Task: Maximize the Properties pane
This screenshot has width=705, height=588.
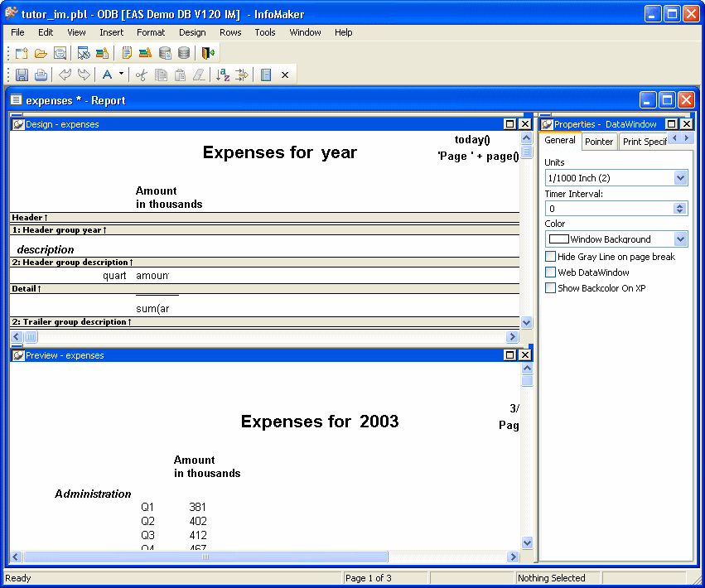Action: [671, 124]
